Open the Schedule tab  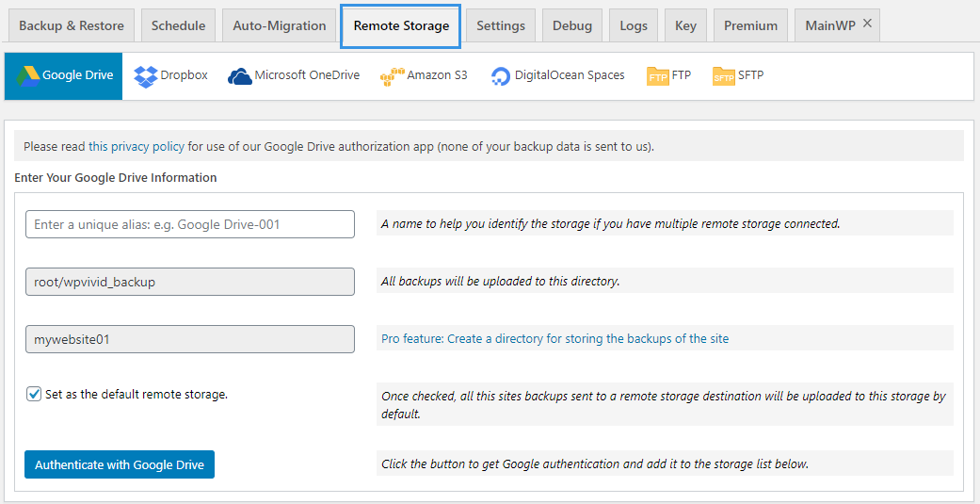coord(178,25)
